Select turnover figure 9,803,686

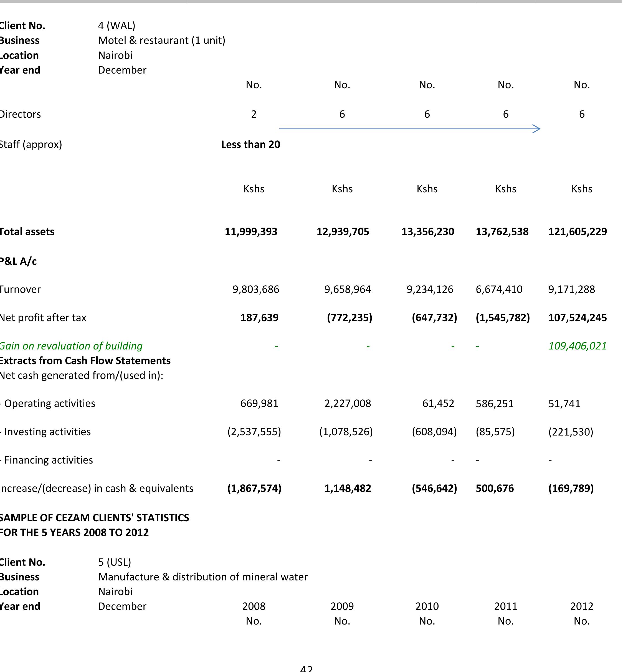pos(256,290)
